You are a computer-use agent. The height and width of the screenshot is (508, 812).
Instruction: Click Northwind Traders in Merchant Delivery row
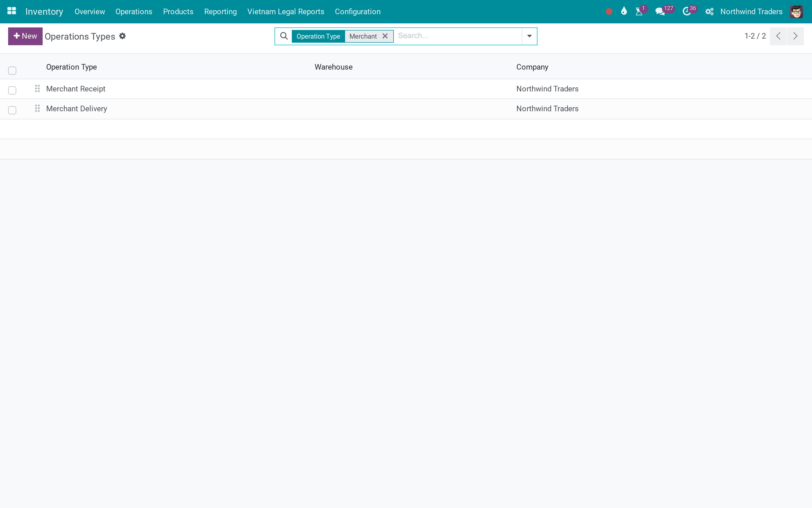547,108
